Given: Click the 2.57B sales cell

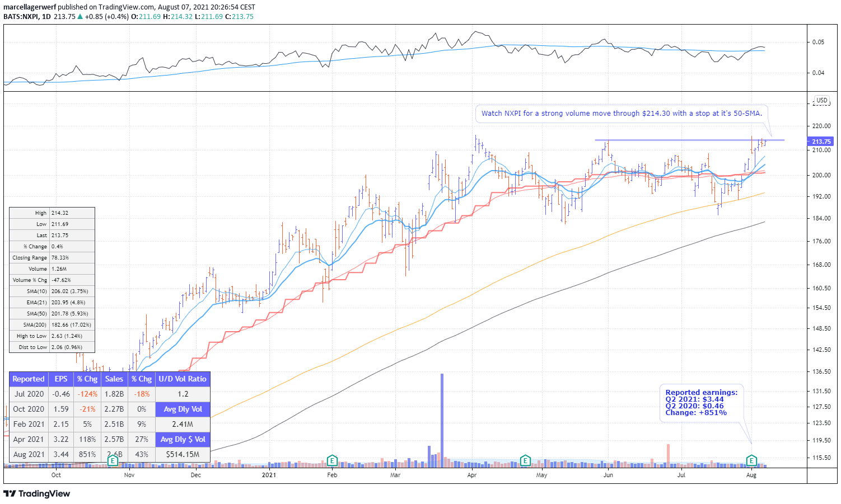Looking at the screenshot, I should tap(114, 440).
